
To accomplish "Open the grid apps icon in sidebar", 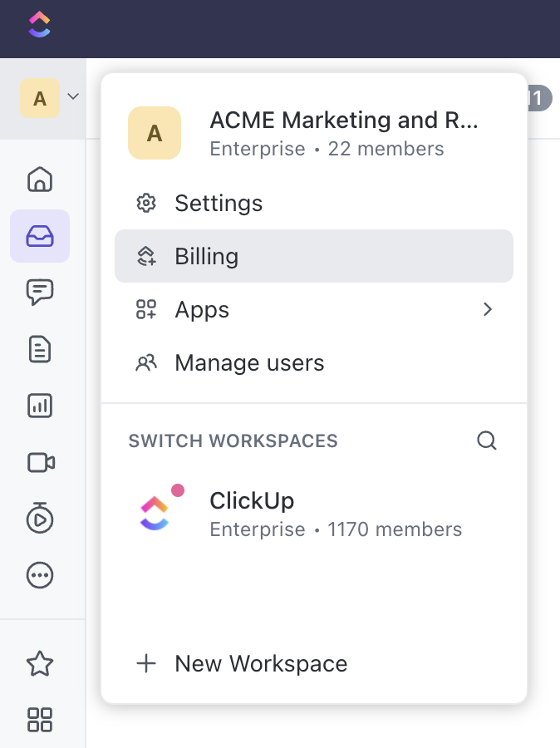I will [x=40, y=720].
